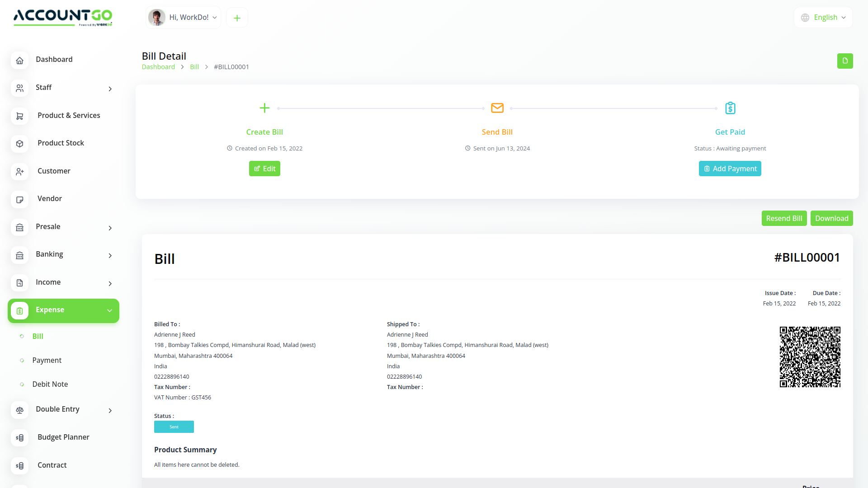Click the Product & Services cart icon

(x=19, y=116)
